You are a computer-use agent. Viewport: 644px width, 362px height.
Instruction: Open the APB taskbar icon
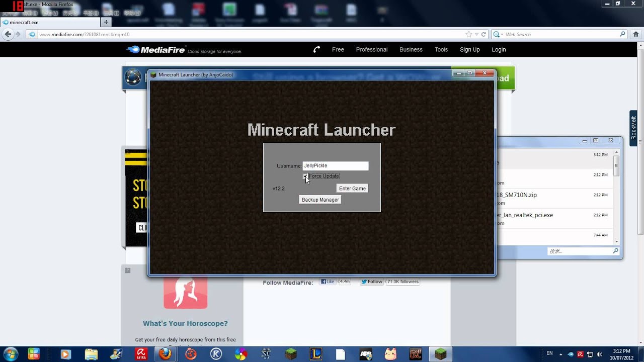point(366,354)
